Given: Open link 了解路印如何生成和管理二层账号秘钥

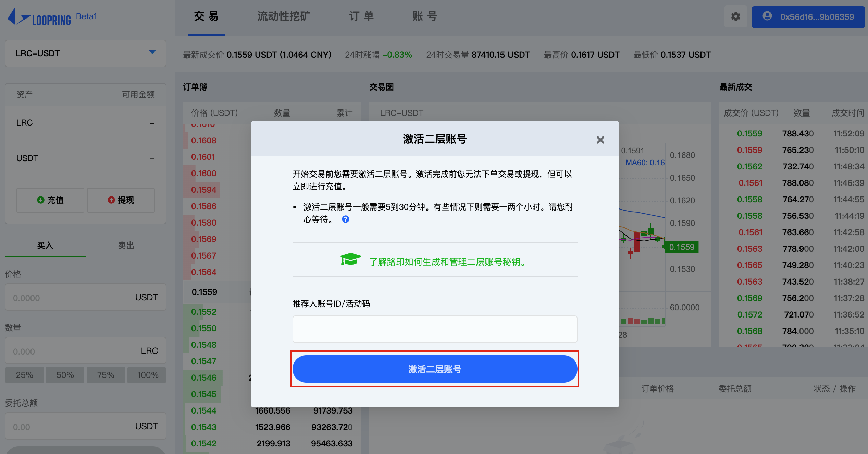Looking at the screenshot, I should (447, 262).
